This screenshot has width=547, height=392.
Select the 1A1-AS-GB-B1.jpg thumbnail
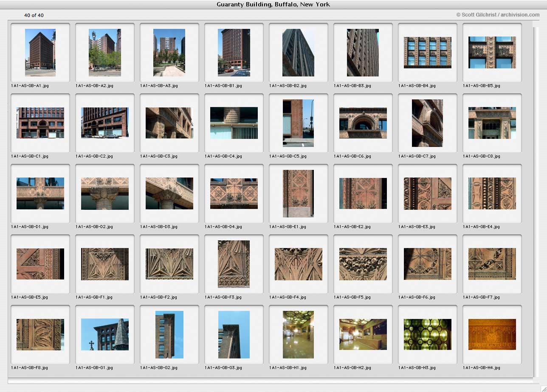coord(234,52)
